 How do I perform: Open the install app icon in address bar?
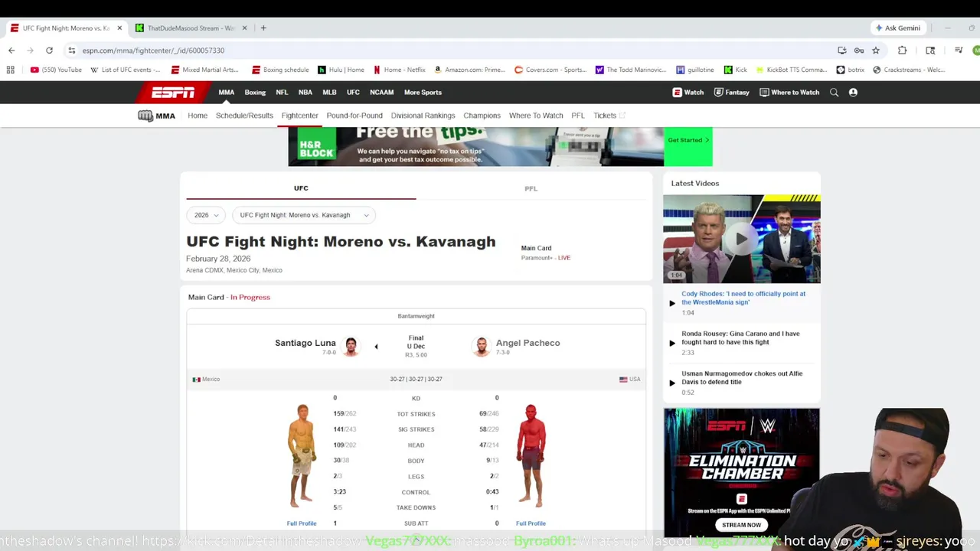coord(842,51)
